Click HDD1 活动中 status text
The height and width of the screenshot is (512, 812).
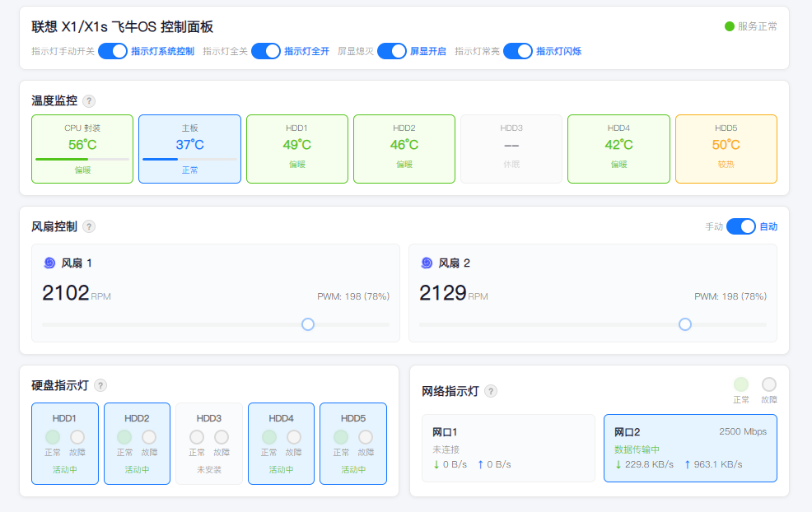(65, 469)
